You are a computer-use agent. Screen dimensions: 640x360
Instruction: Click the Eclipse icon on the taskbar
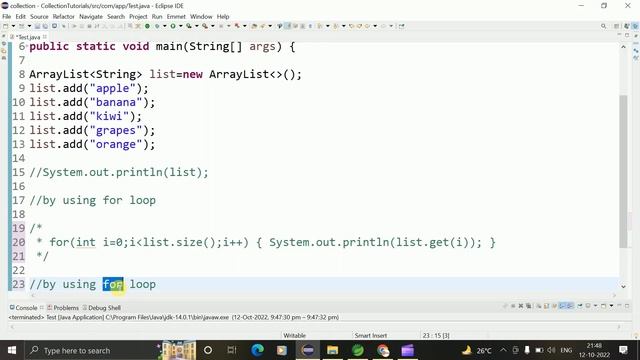click(308, 350)
